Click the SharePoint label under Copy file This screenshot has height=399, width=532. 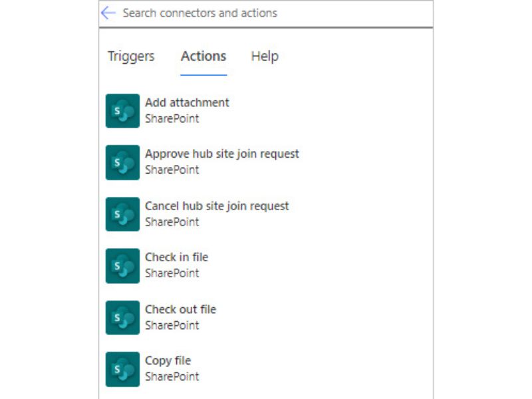click(x=172, y=377)
